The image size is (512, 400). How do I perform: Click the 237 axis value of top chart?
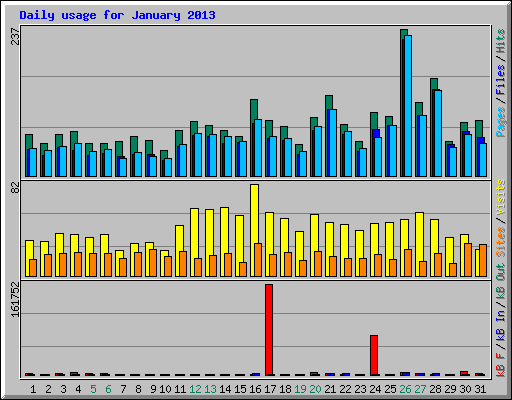pyautogui.click(x=15, y=37)
